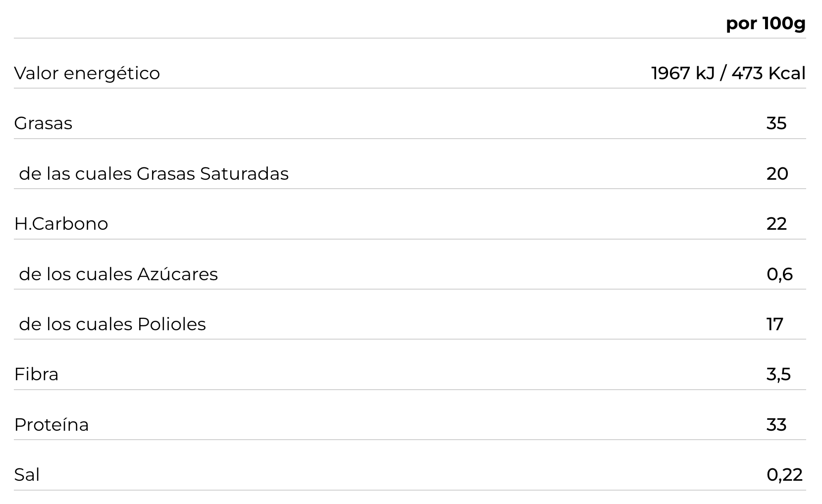Click the Sal value of 0,22
Screen dimensions: 822x504
784,475
